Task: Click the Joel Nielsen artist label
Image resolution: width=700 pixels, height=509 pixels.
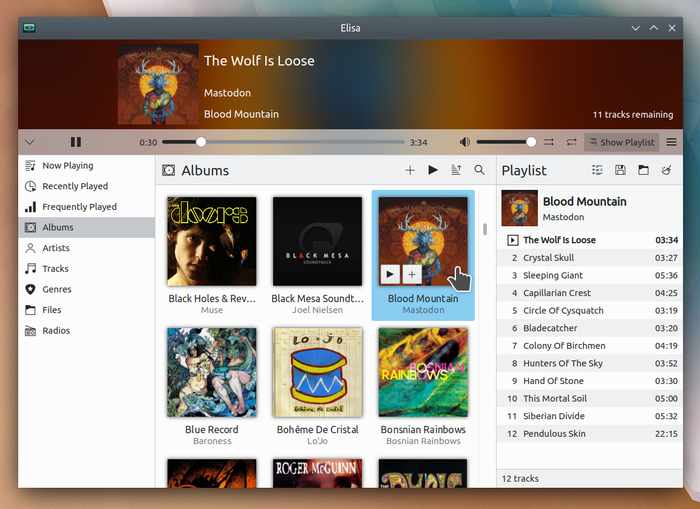Action: tap(317, 310)
